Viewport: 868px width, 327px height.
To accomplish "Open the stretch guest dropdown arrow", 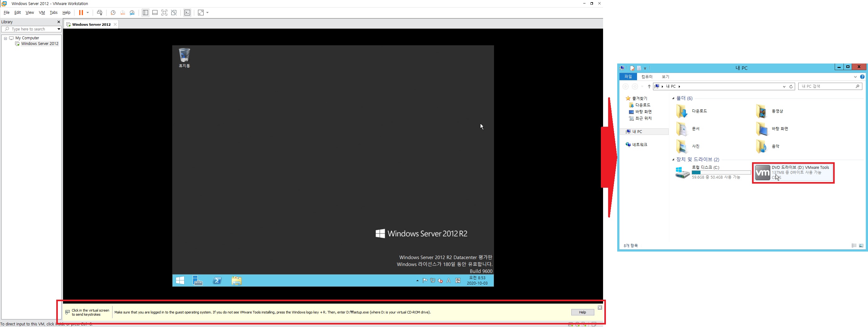I will click(207, 13).
